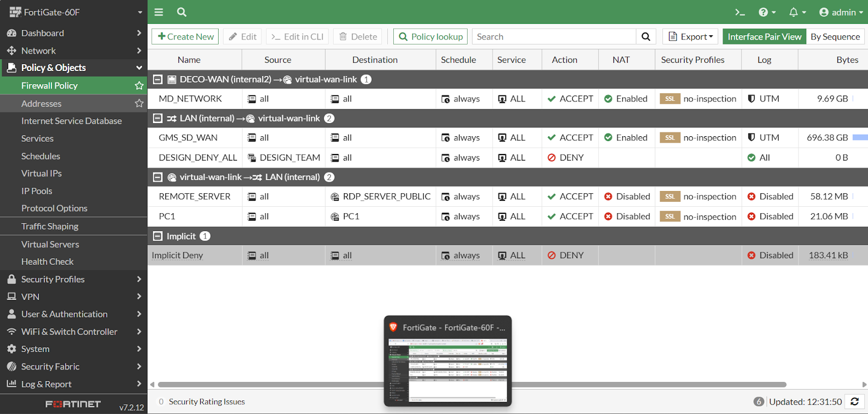Click the search magnifier button beside Search
This screenshot has height=414, width=868.
coord(646,36)
